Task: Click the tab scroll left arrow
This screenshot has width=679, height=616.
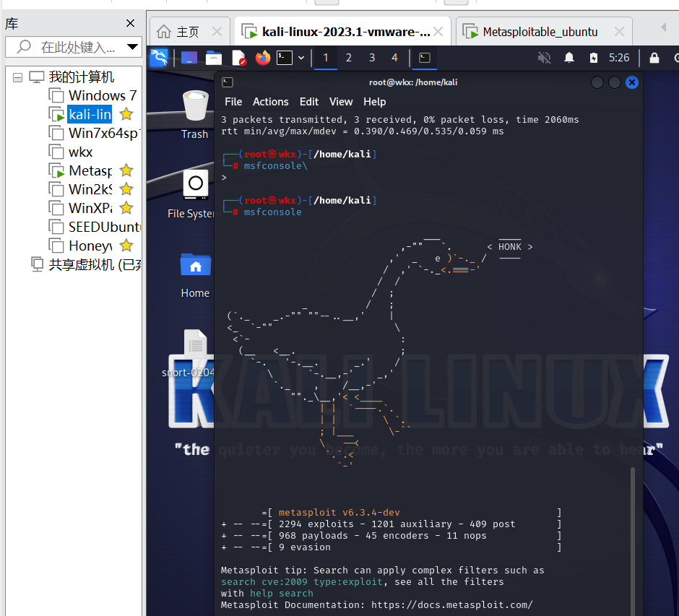Action: click(x=663, y=27)
